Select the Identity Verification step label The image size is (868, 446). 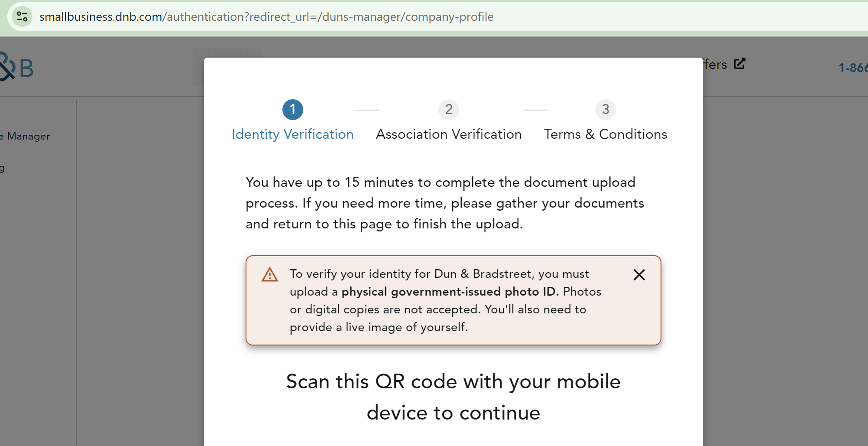[x=293, y=134]
